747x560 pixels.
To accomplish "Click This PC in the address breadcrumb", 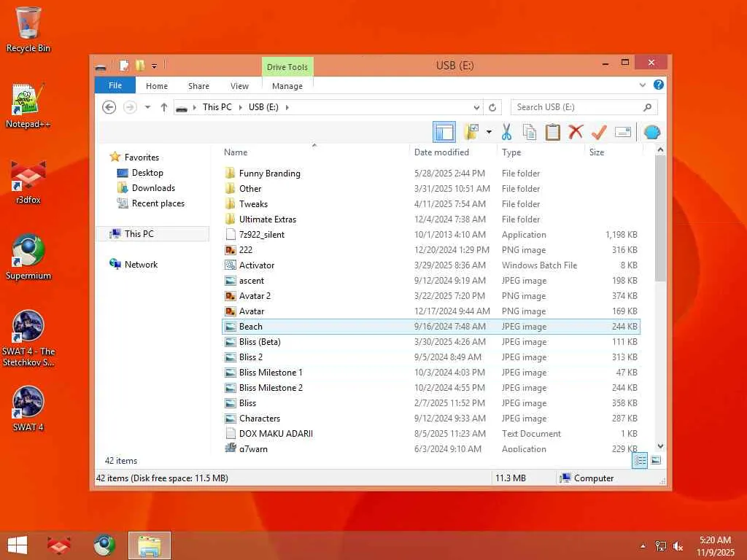I will (x=217, y=107).
